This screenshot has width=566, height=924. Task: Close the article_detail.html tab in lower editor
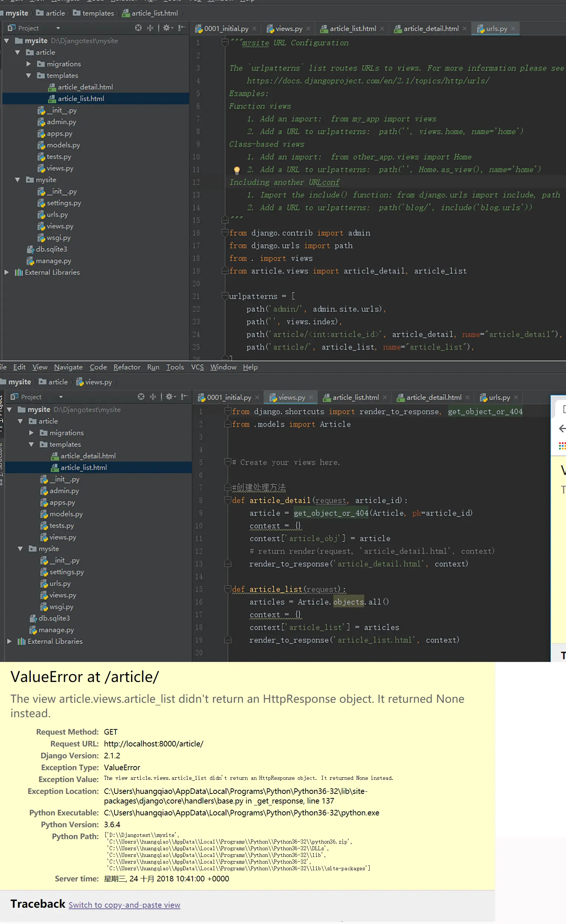[467, 397]
